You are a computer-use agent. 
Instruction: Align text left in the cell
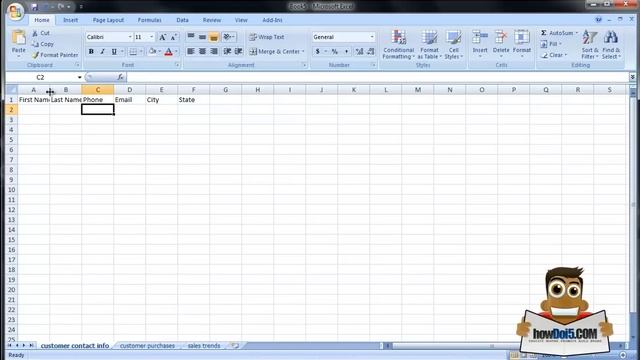[191, 51]
